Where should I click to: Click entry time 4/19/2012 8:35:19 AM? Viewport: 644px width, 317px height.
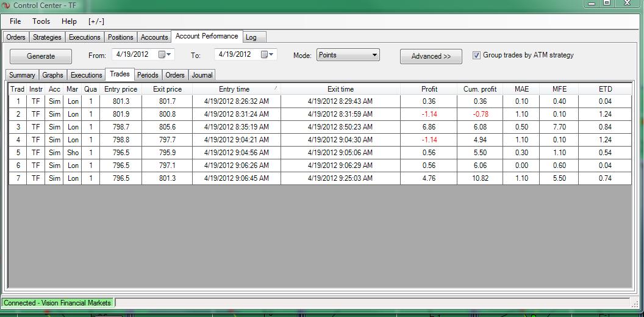236,127
